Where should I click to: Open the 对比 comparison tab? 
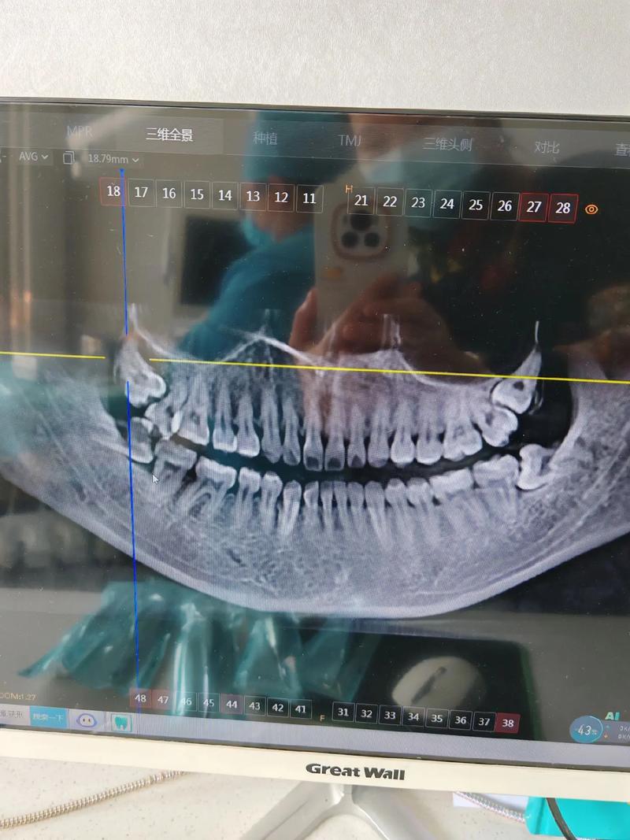tap(547, 147)
